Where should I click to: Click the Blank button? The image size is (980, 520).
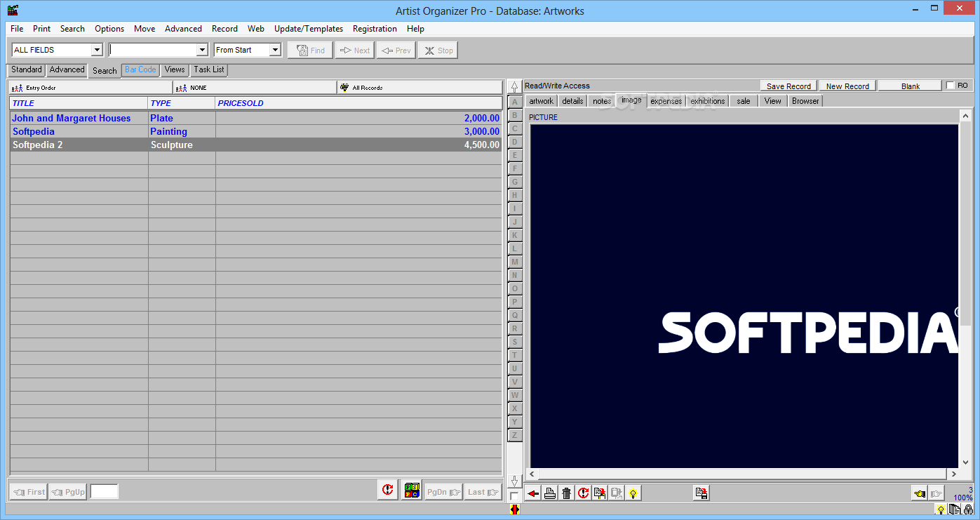click(x=911, y=86)
